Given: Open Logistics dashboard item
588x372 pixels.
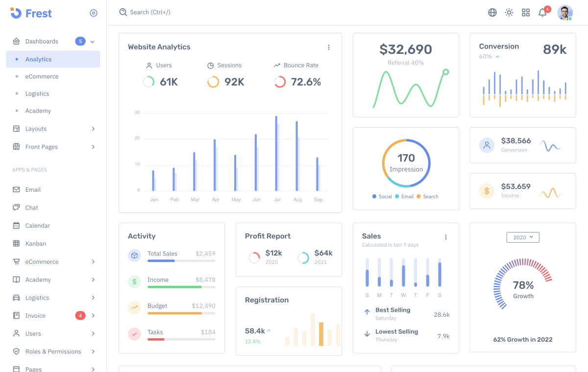Looking at the screenshot, I should click(x=37, y=94).
